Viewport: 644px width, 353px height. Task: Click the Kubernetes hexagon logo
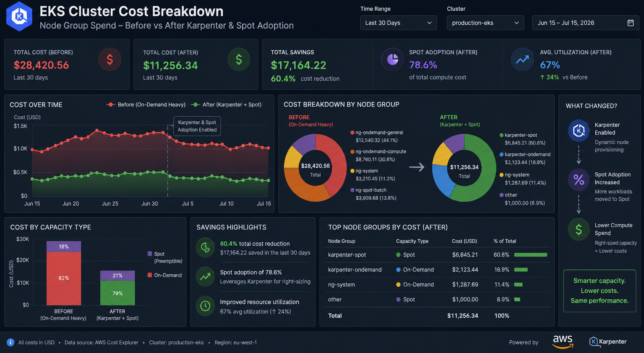(19, 16)
